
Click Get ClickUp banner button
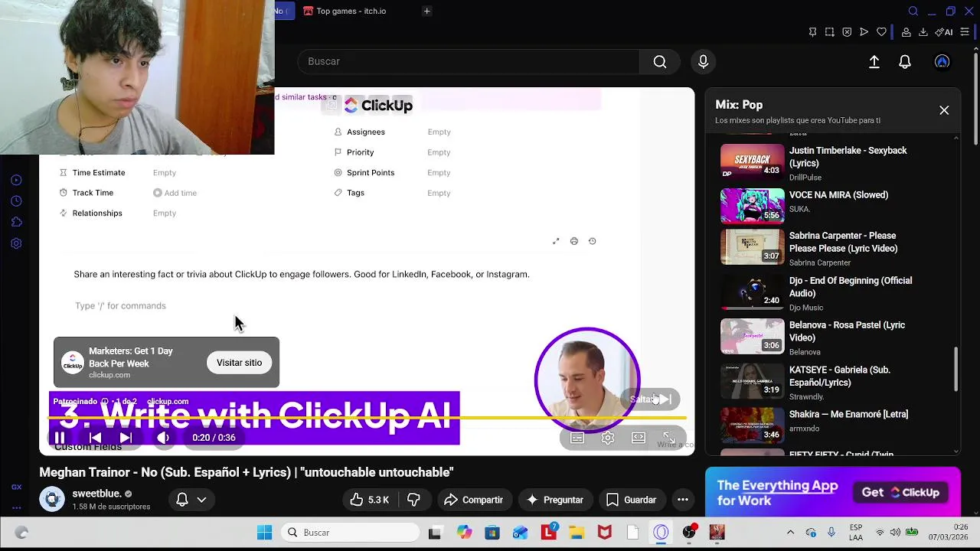pyautogui.click(x=900, y=492)
